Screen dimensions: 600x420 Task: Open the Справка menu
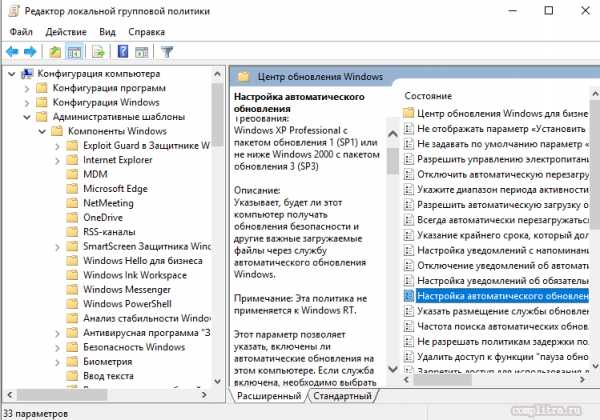click(x=146, y=32)
